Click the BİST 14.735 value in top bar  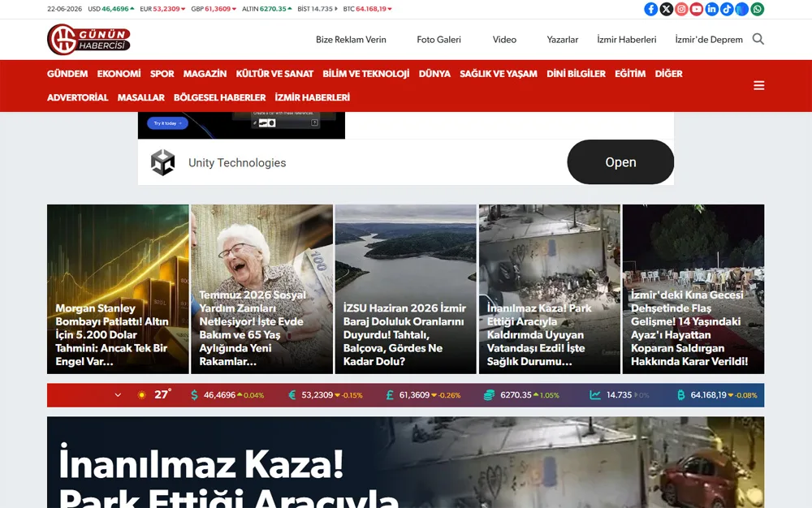317,9
